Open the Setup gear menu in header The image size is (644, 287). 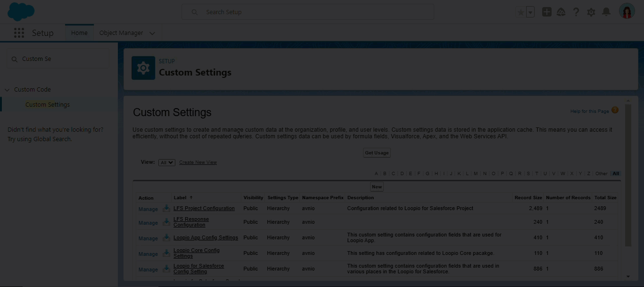(591, 12)
